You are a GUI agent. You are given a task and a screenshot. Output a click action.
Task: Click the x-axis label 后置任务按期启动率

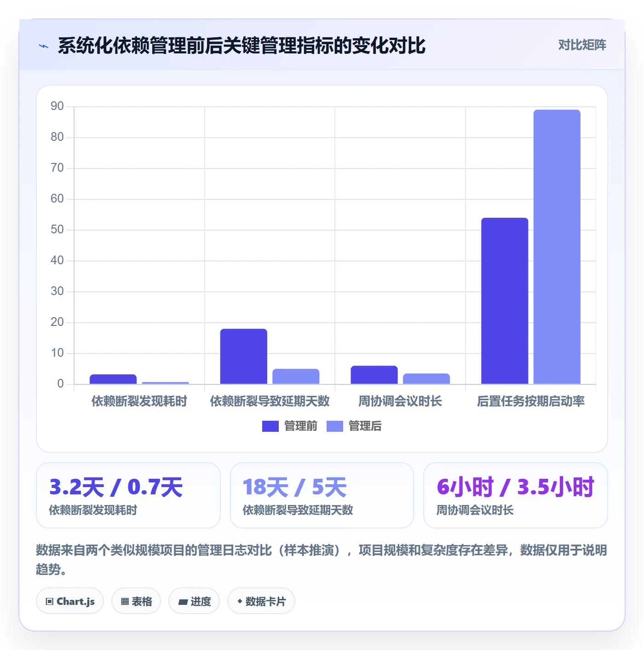pos(531,401)
